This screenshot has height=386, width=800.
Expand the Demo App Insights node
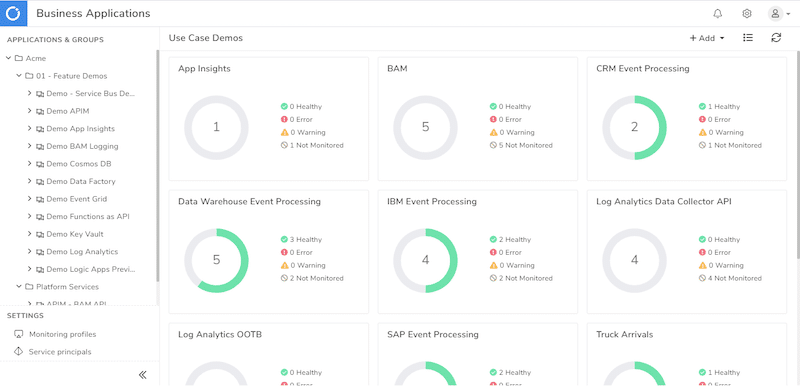30,128
